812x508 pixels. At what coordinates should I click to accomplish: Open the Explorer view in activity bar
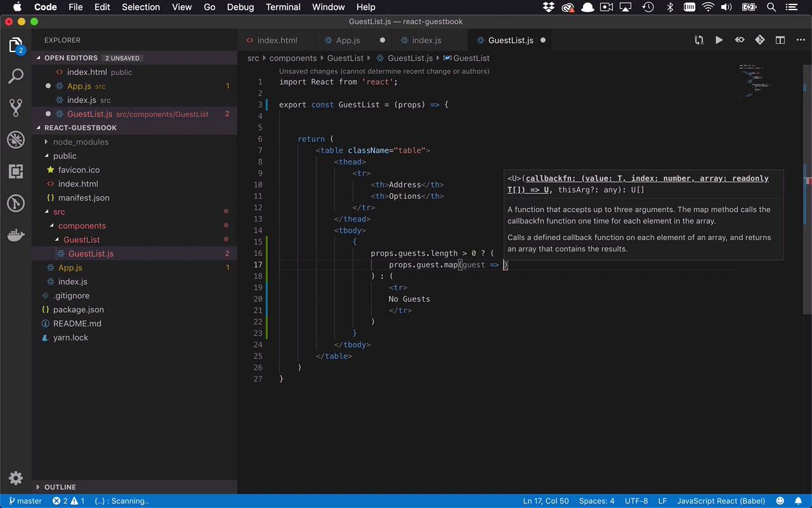pos(16,45)
